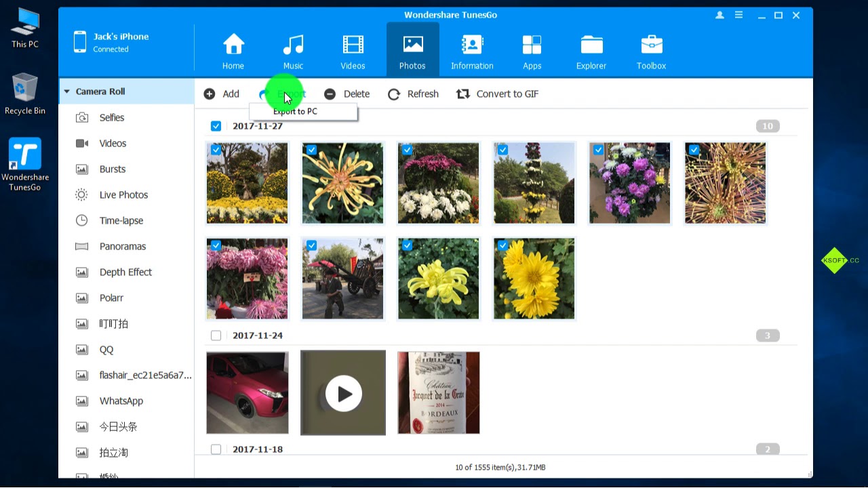Image resolution: width=868 pixels, height=488 pixels.
Task: Click the Refresh circular arrow icon
Action: coord(394,94)
